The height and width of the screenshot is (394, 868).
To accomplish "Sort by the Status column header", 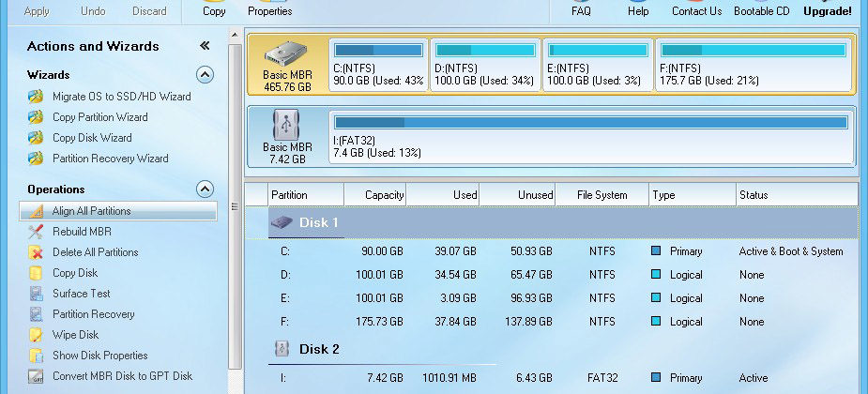I will click(798, 195).
